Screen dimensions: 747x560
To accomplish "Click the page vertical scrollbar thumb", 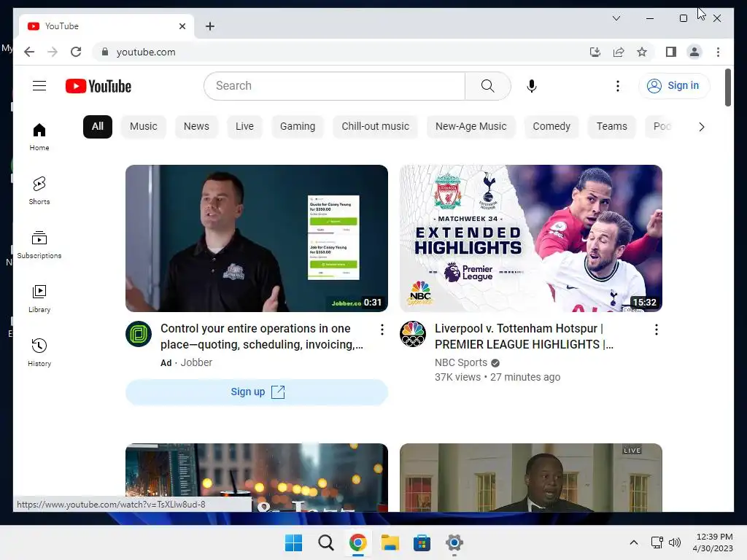I will pos(727,87).
